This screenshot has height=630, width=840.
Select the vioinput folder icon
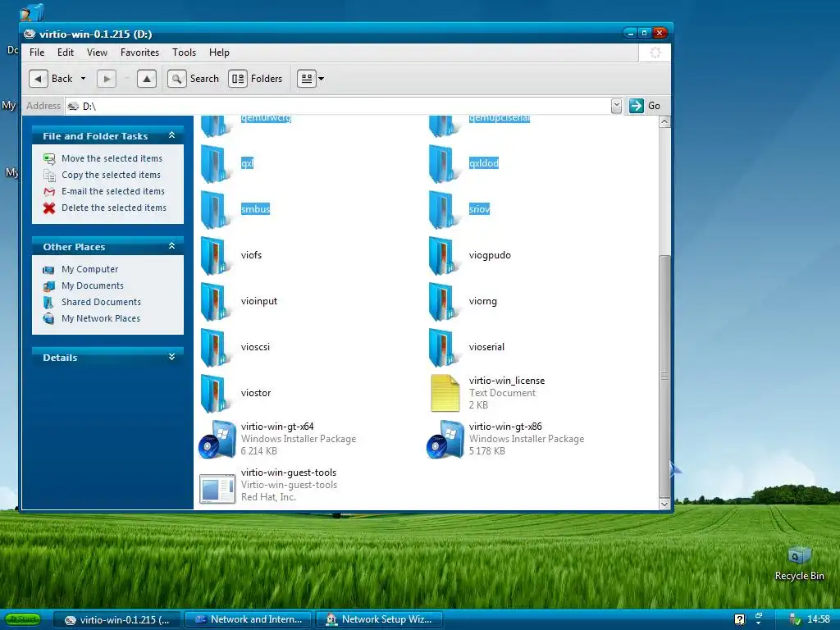tap(216, 303)
